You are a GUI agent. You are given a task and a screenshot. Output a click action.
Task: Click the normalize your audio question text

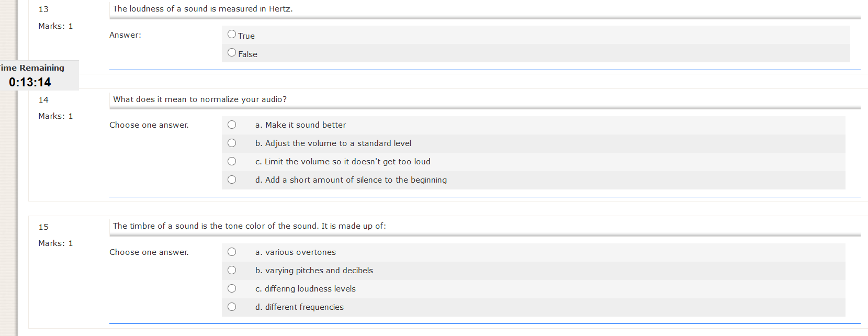coord(200,99)
